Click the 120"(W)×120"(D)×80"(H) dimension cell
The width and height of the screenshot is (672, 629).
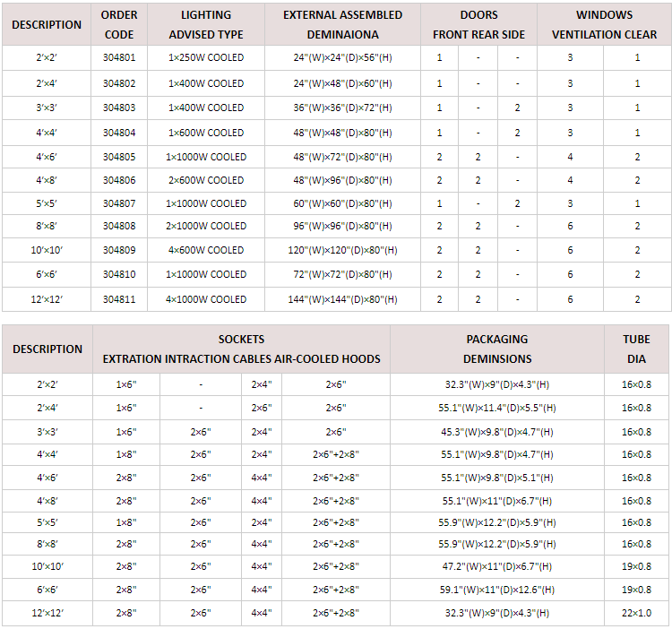(342, 250)
